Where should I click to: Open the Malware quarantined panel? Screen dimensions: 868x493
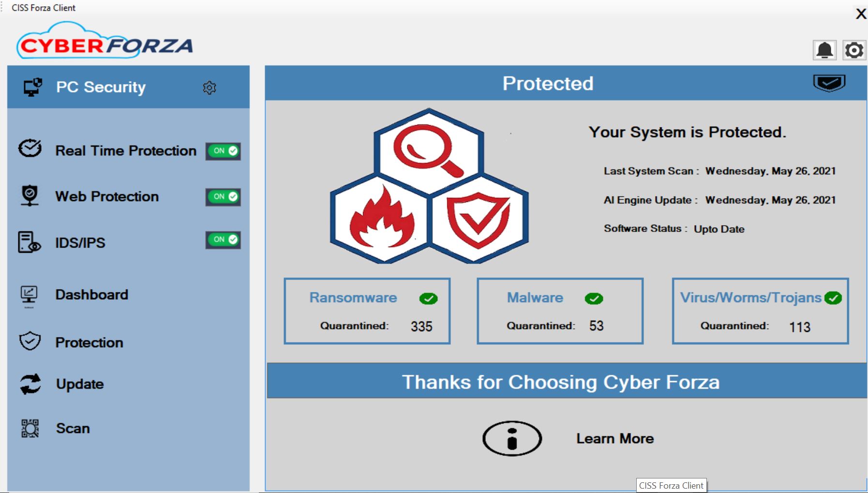coord(560,311)
